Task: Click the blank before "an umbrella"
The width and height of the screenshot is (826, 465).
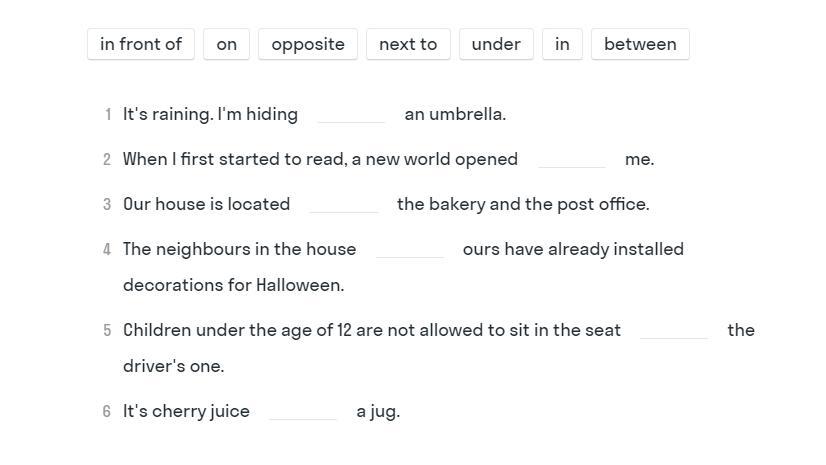Action: [x=351, y=114]
